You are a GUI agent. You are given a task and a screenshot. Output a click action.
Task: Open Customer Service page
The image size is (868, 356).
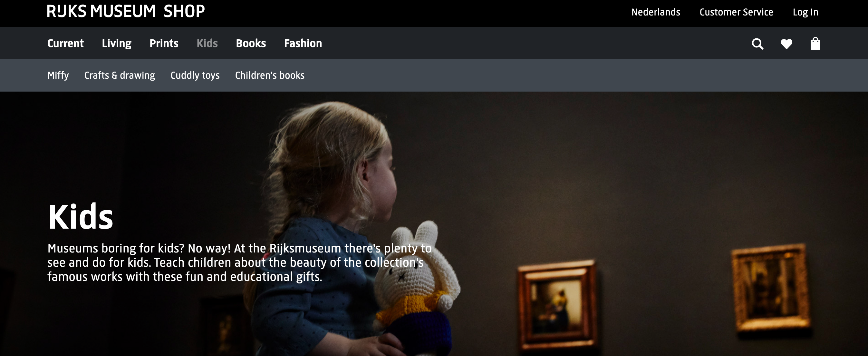(x=736, y=12)
